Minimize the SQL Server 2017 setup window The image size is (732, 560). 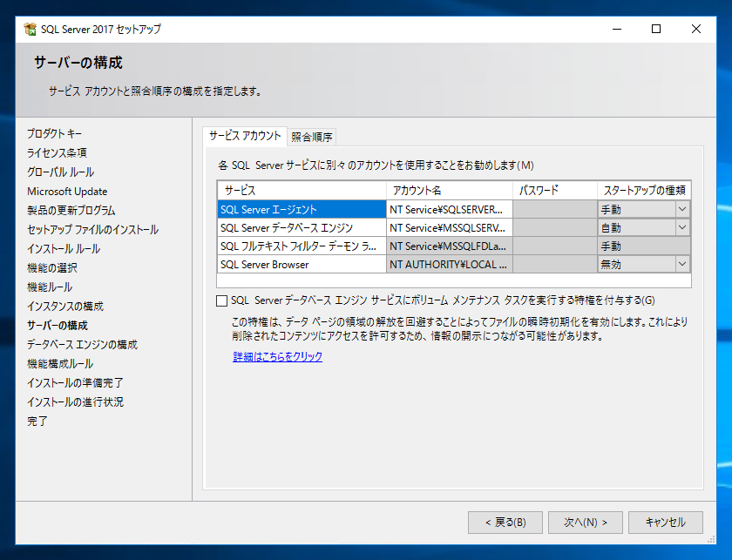tap(617, 29)
